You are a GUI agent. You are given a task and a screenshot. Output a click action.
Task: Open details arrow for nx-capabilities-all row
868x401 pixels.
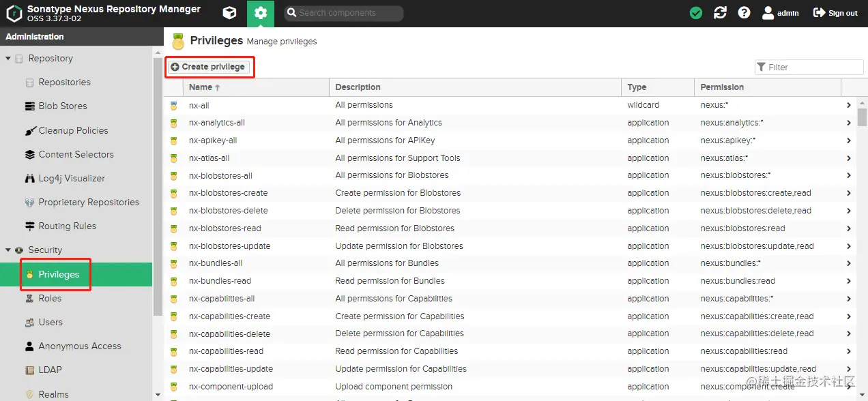(x=849, y=299)
